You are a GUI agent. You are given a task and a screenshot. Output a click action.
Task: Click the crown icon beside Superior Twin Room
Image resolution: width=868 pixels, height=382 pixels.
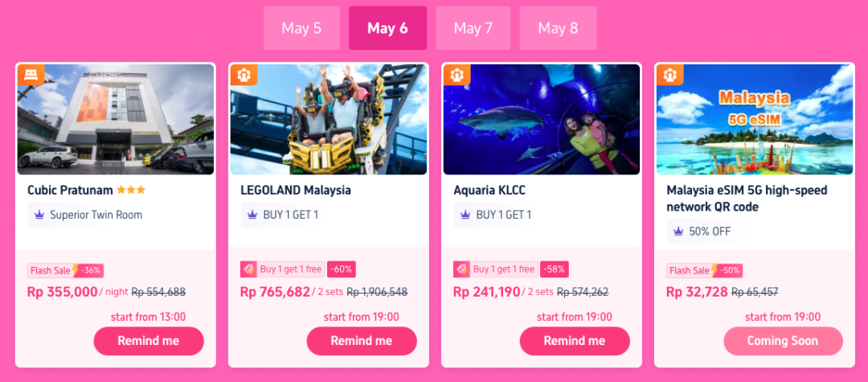[x=39, y=215]
